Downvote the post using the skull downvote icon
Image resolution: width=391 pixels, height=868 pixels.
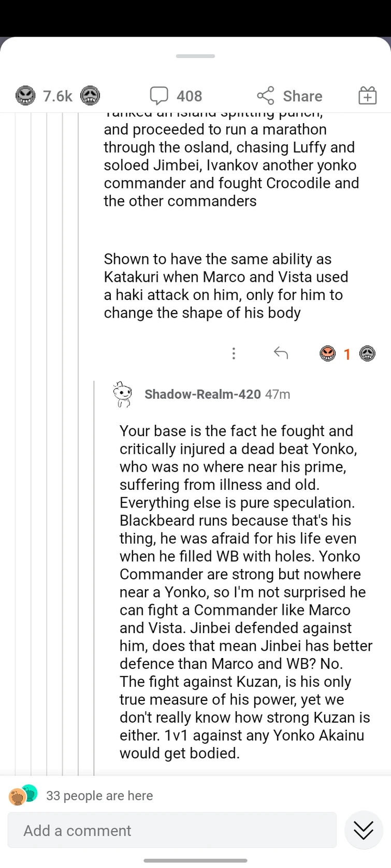[x=91, y=96]
